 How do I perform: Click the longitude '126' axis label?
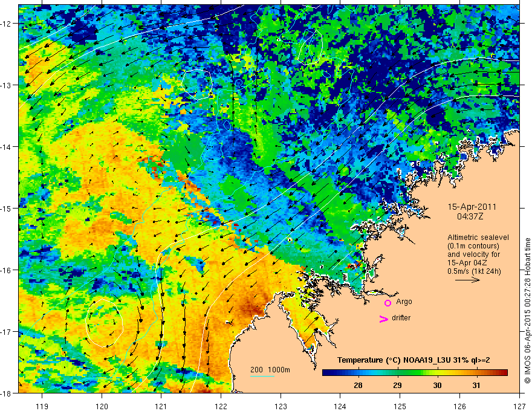[x=459, y=406]
